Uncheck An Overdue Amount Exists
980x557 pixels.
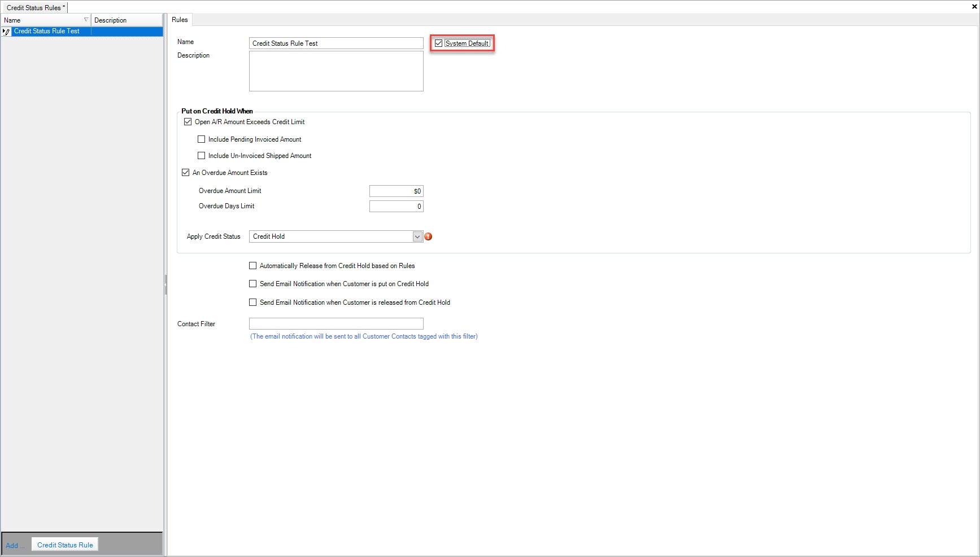185,173
